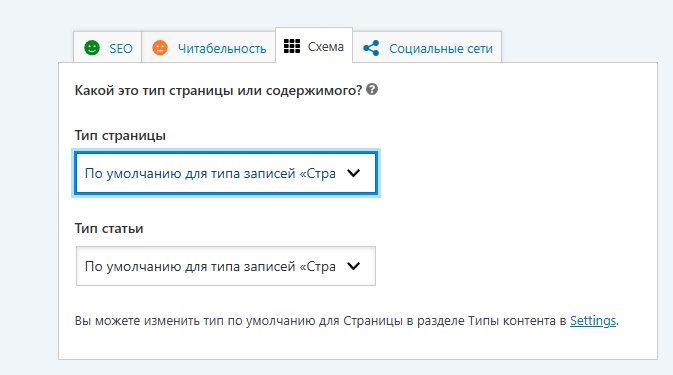Viewport: 673px width, 375px height.
Task: Open the help question mark icon
Action: pyautogui.click(x=372, y=89)
